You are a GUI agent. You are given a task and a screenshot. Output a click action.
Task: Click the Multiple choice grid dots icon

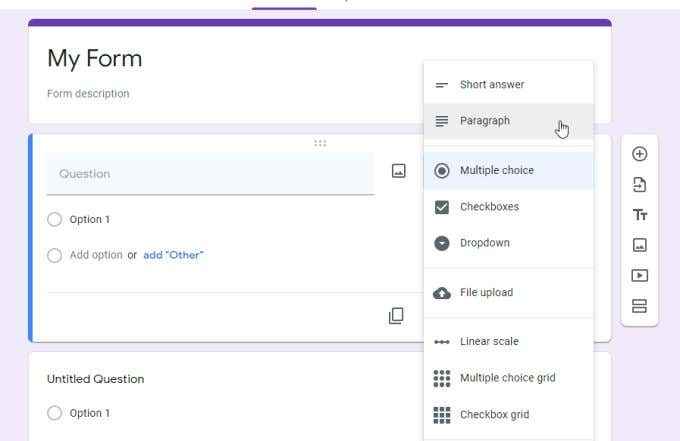point(441,379)
